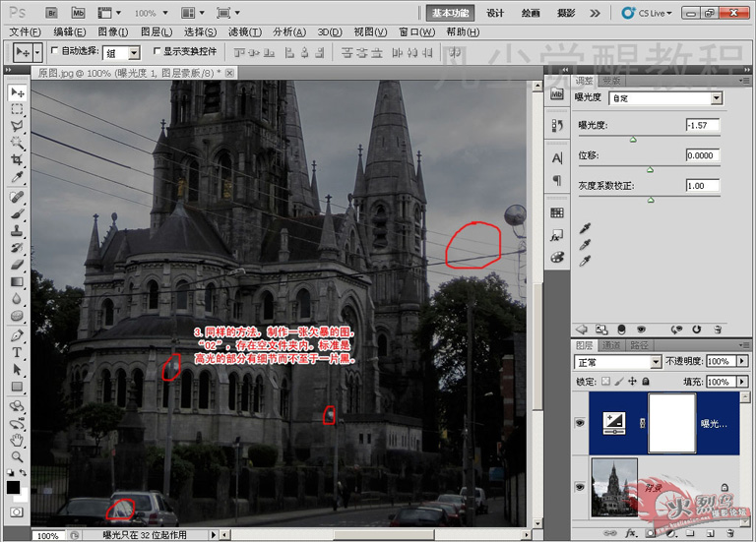Select the Pen tool
This screenshot has width=756, height=542.
click(18, 335)
